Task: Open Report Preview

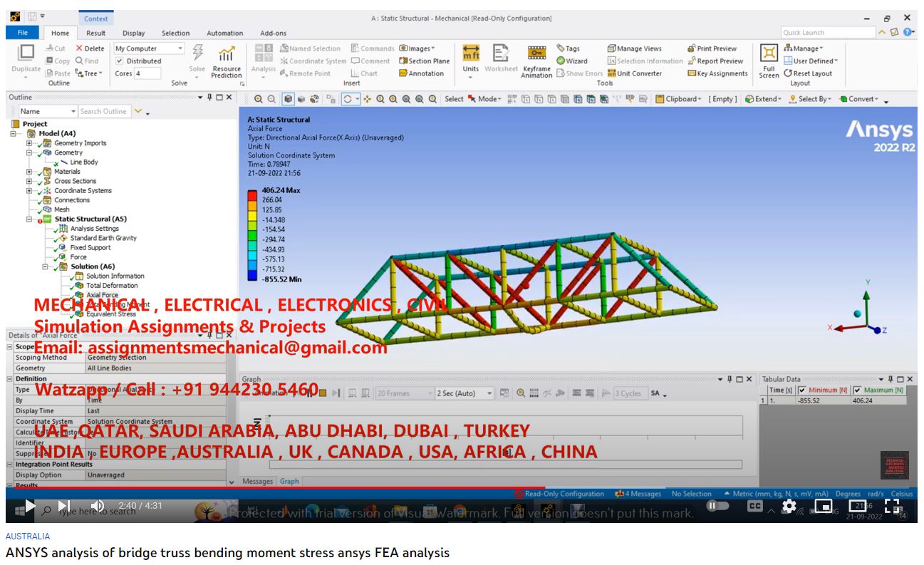Action: [x=715, y=61]
